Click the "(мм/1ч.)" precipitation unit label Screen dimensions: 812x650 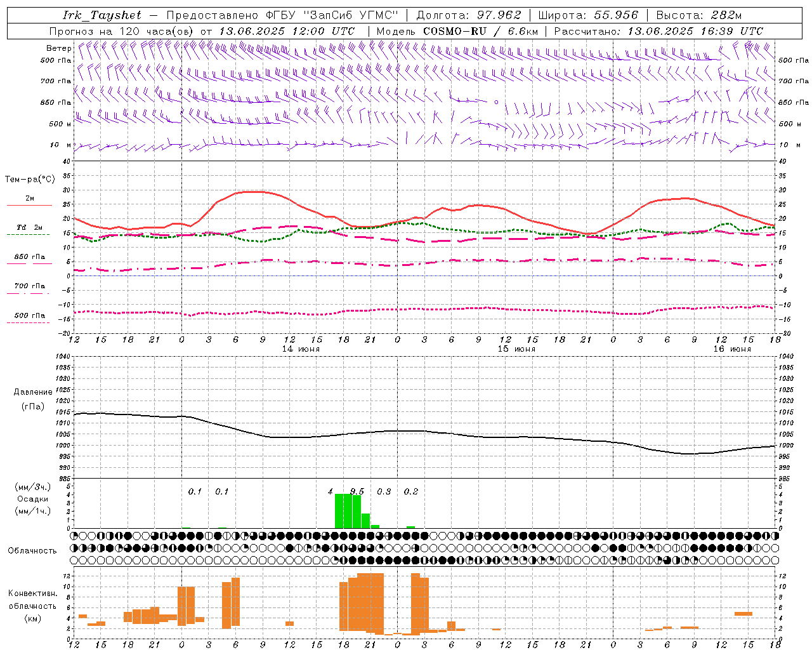pos(33,511)
